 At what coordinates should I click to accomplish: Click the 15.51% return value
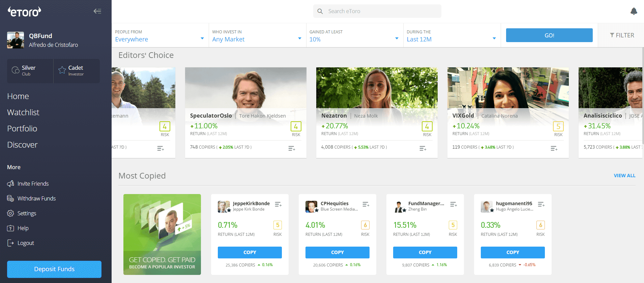point(405,225)
